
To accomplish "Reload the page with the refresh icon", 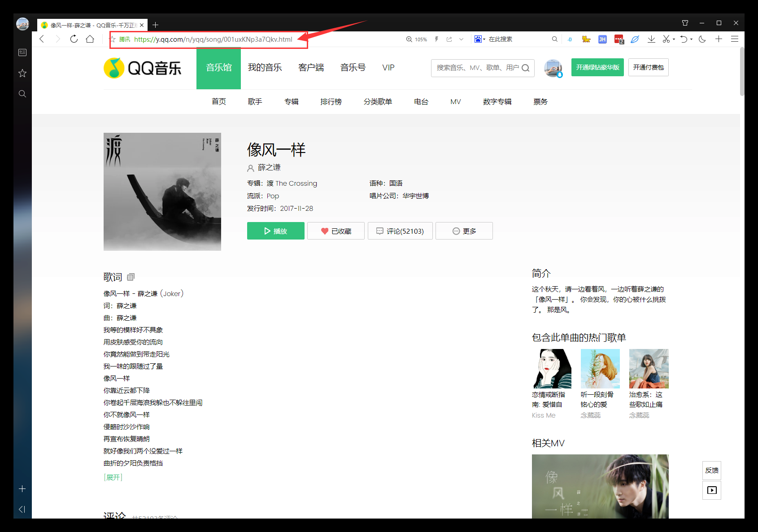I will pyautogui.click(x=74, y=39).
